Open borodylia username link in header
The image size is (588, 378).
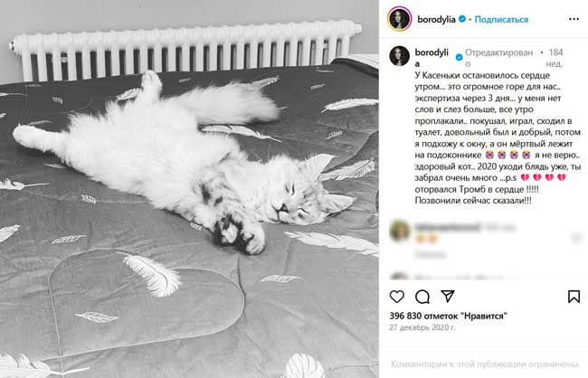(x=437, y=19)
